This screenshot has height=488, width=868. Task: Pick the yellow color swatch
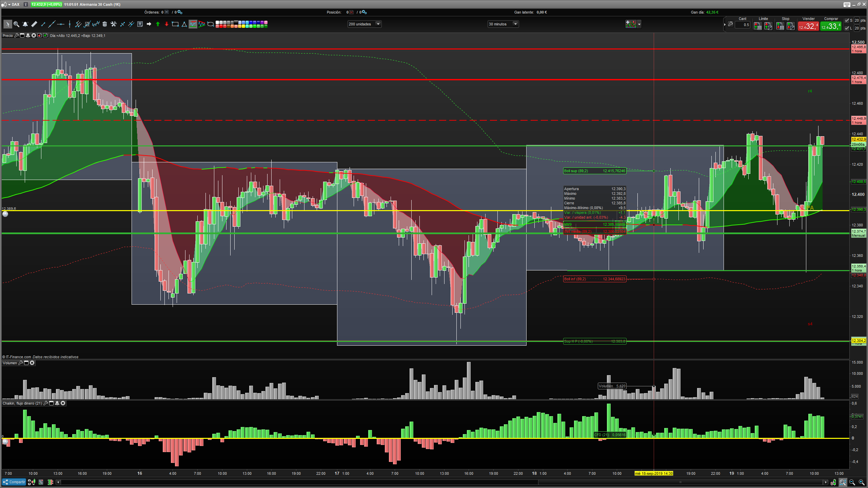[243, 26]
